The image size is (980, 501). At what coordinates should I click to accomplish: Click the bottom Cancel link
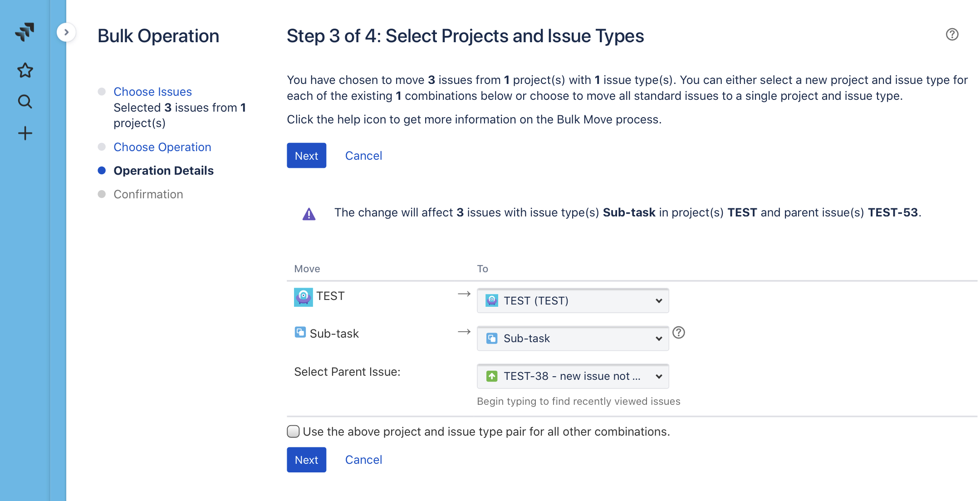point(363,460)
